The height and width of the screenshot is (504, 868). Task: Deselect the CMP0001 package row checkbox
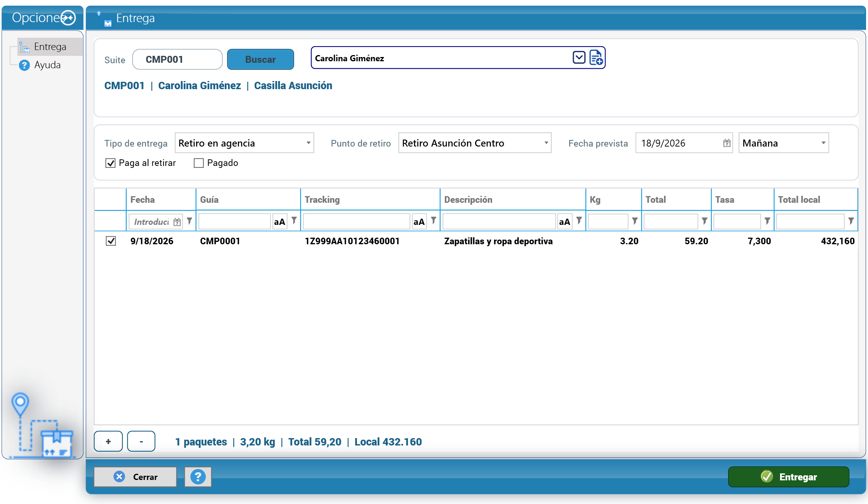pos(111,241)
